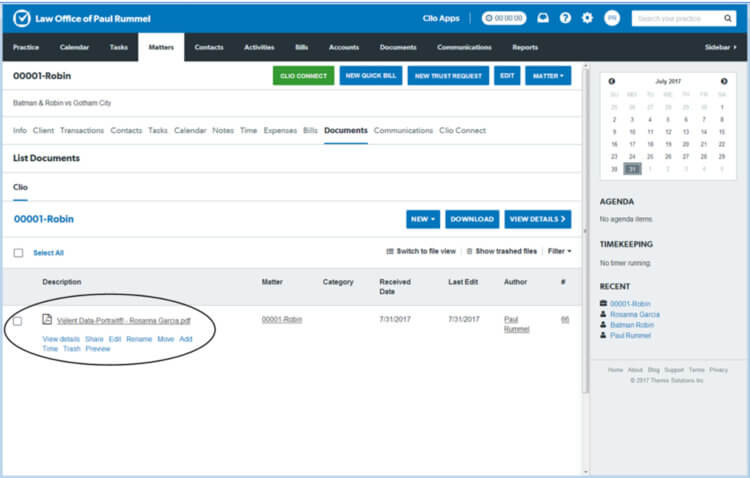Click the person icon beside Batman Robin

[x=603, y=324]
